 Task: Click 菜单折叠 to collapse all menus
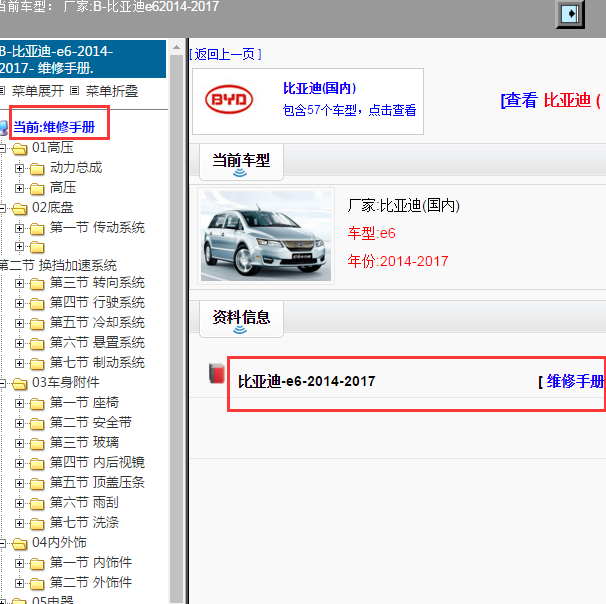pos(112,91)
